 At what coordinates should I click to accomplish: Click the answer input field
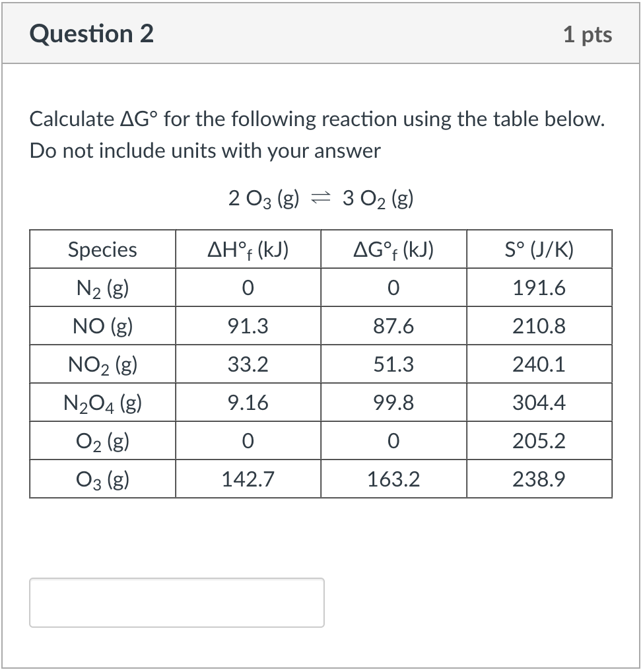(x=176, y=602)
